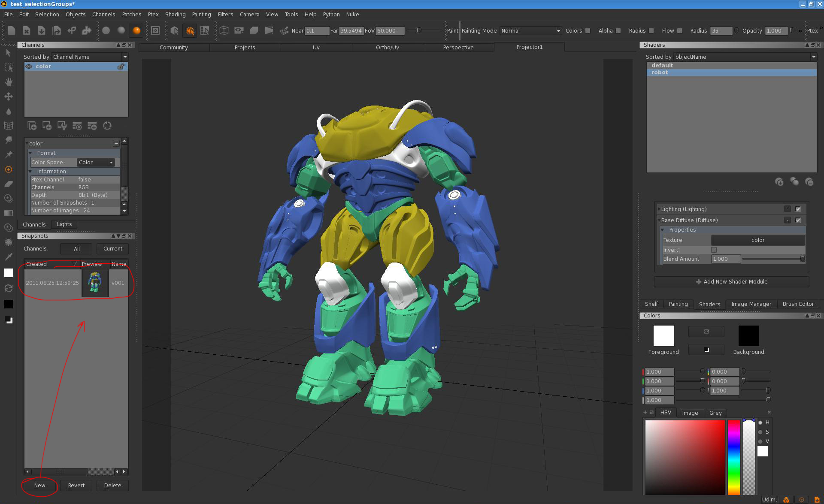Select the S radio button
Screen dimensions: 824x504
point(760,432)
